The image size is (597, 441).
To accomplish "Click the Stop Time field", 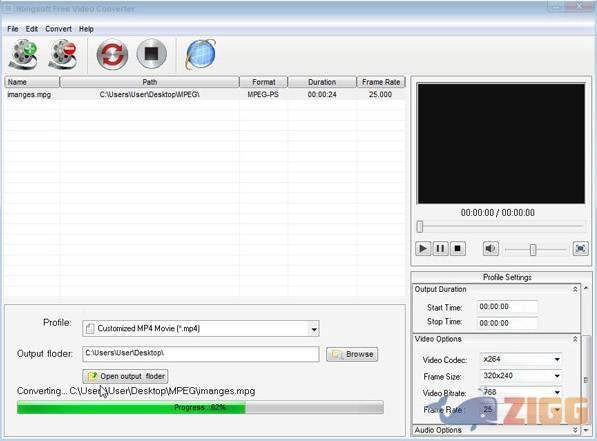I will (x=507, y=323).
